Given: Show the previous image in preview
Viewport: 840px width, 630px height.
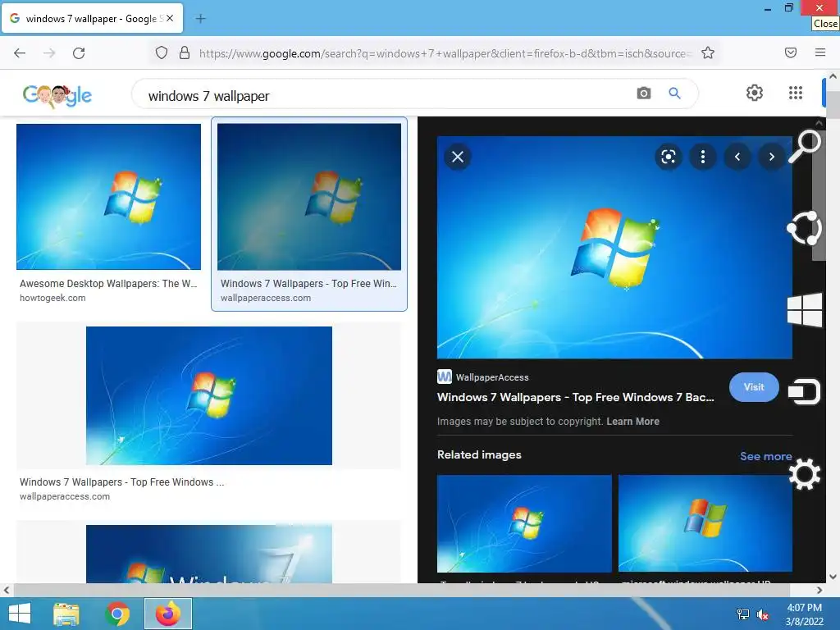Looking at the screenshot, I should point(737,157).
